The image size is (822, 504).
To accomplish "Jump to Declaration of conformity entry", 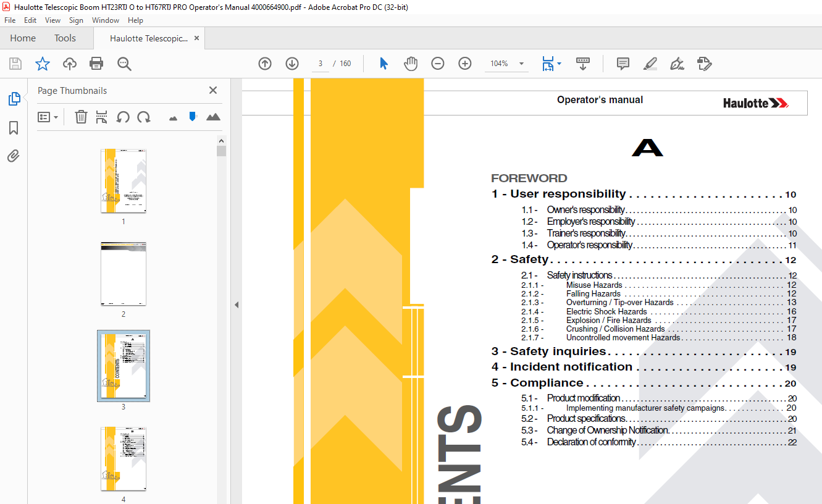I will click(x=659, y=442).
